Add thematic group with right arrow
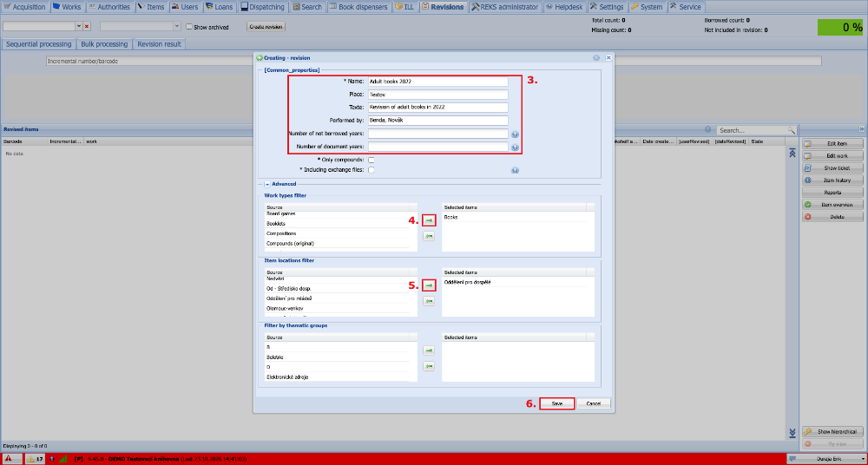This screenshot has width=868, height=465. coord(429,350)
